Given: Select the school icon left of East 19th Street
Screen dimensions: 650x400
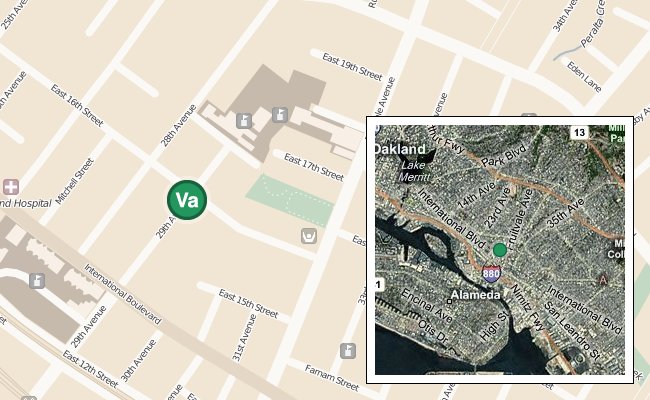Looking at the screenshot, I should click(280, 115).
